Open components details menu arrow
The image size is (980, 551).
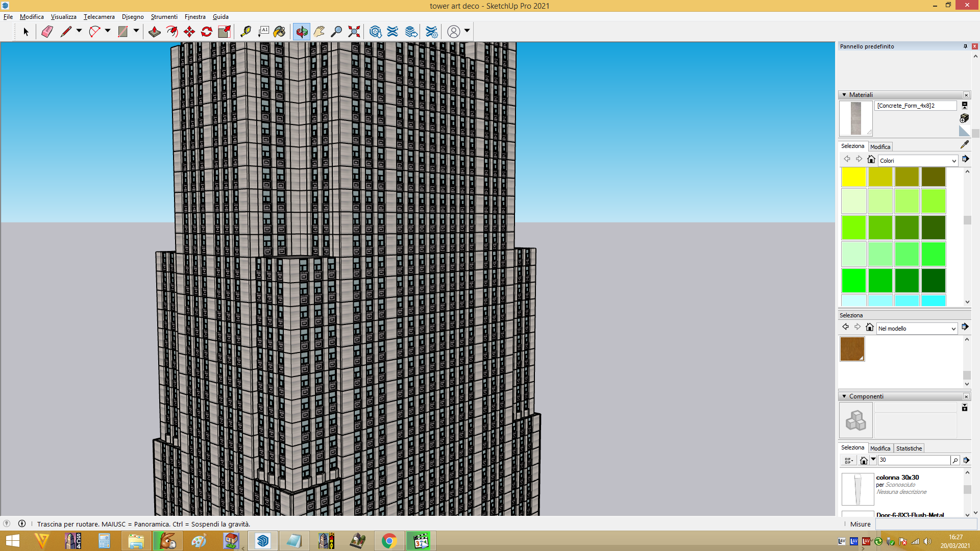966,460
